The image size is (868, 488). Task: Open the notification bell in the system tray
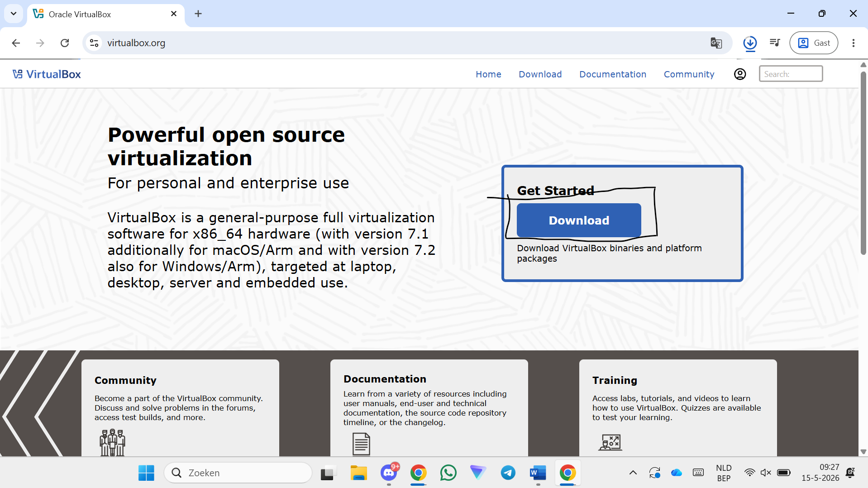tap(850, 473)
